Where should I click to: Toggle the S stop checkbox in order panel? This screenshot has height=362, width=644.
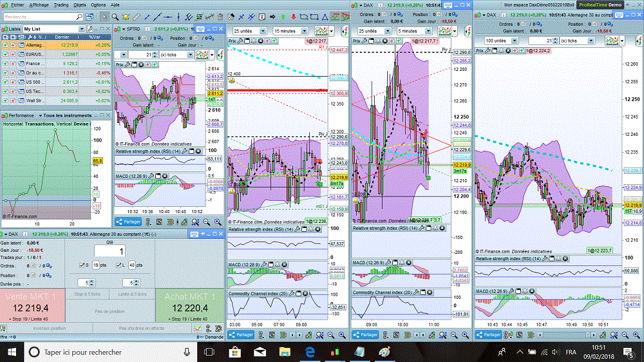[x=81, y=265]
